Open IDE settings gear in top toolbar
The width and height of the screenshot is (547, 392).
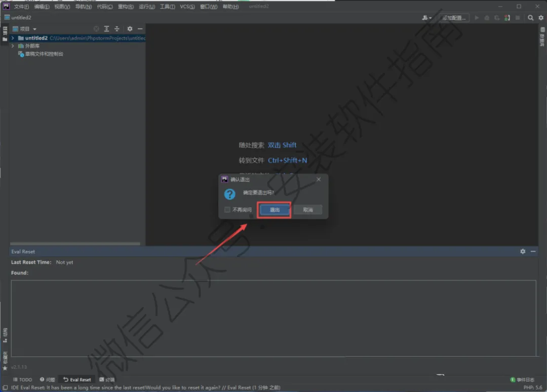point(541,18)
